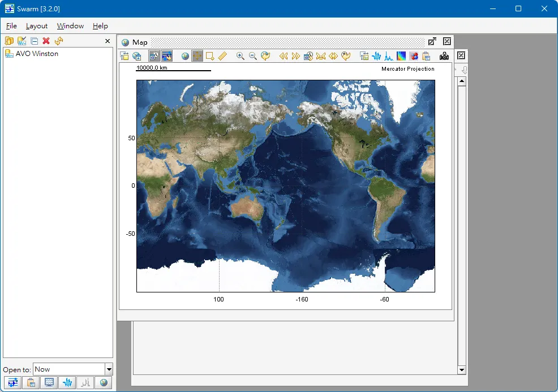Refresh data sources yellow arrows icon
The height and width of the screenshot is (392, 558).
click(59, 41)
